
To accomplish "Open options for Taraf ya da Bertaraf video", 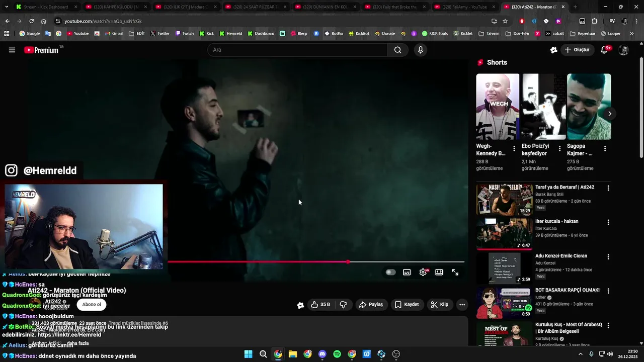I will coord(608,188).
